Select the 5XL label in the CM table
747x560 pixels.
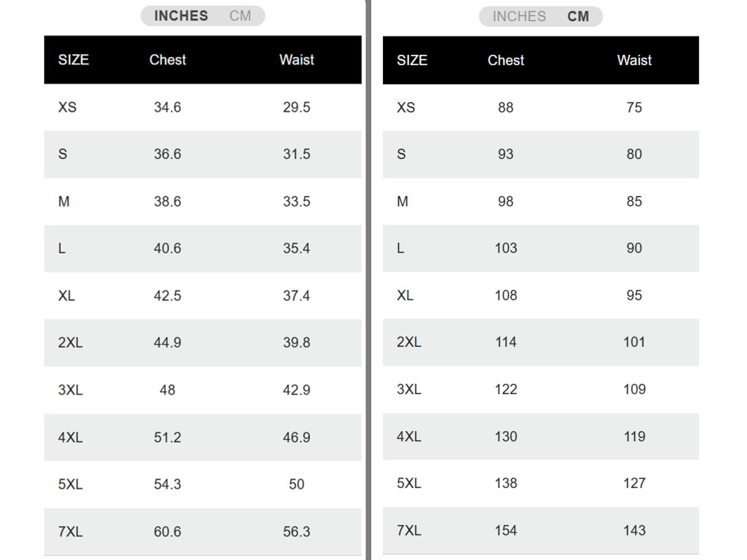click(409, 483)
